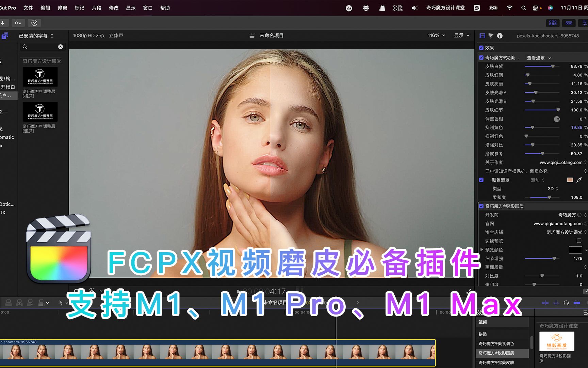Open the color mask 添加 mode popup

pyautogui.click(x=538, y=180)
